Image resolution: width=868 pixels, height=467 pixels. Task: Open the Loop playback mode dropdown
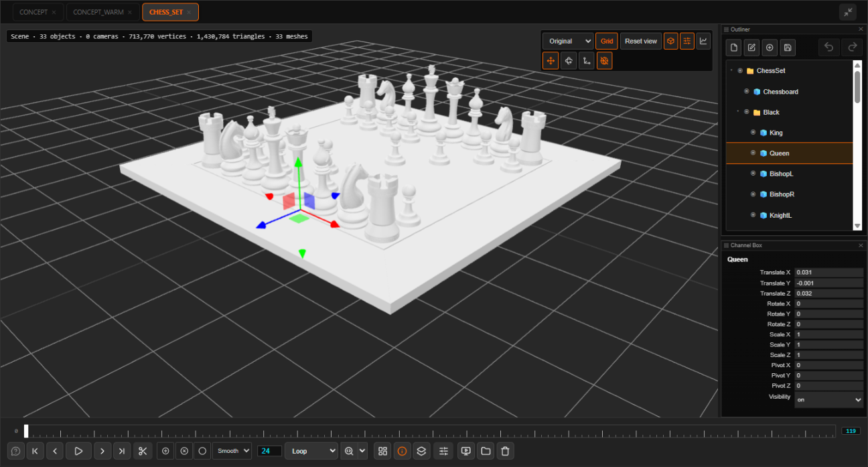pyautogui.click(x=311, y=451)
